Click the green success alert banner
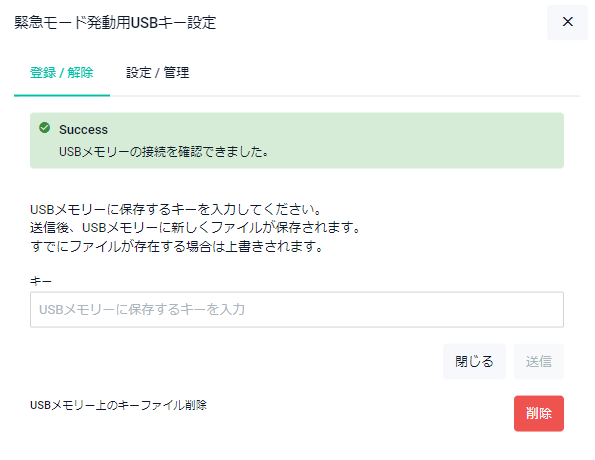The height and width of the screenshot is (460, 595). pyautogui.click(x=297, y=140)
